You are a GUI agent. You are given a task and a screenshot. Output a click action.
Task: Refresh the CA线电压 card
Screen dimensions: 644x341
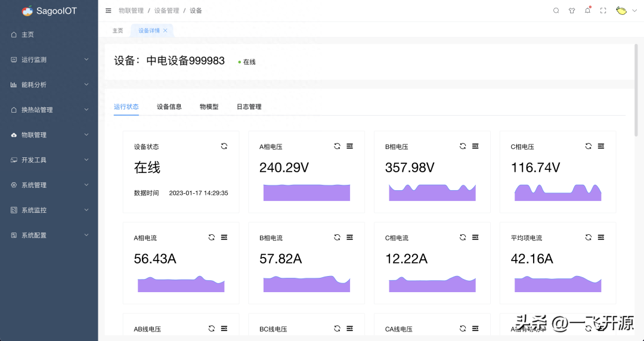[x=463, y=328]
